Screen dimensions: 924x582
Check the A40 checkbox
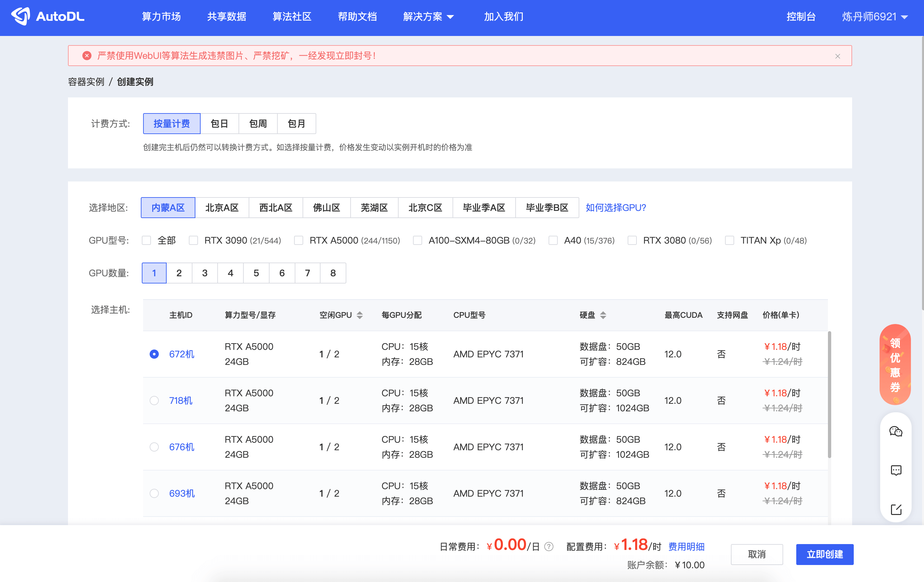point(553,240)
